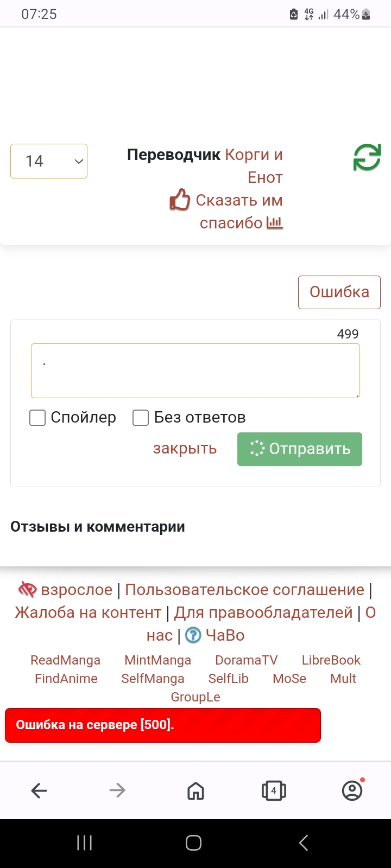
Task: Open the browser account profile icon
Action: 352,791
